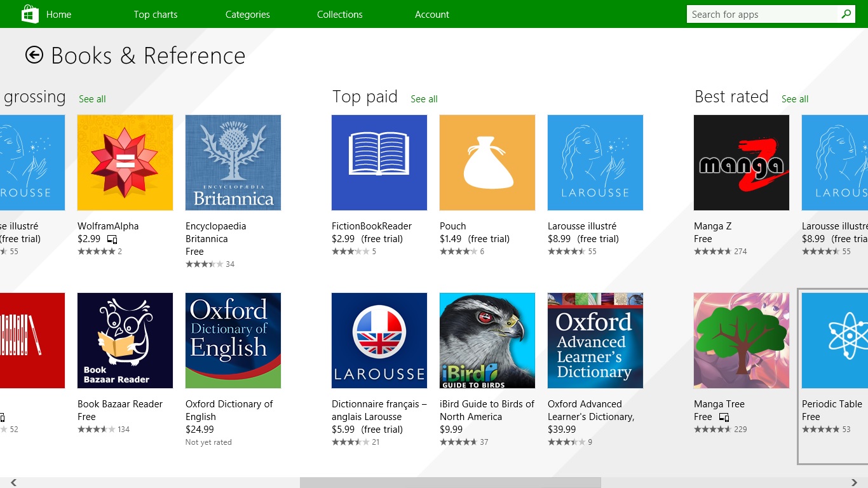Screen dimensions: 868x488
Task: Click the FictionBookReader title text
Action: [x=372, y=226]
